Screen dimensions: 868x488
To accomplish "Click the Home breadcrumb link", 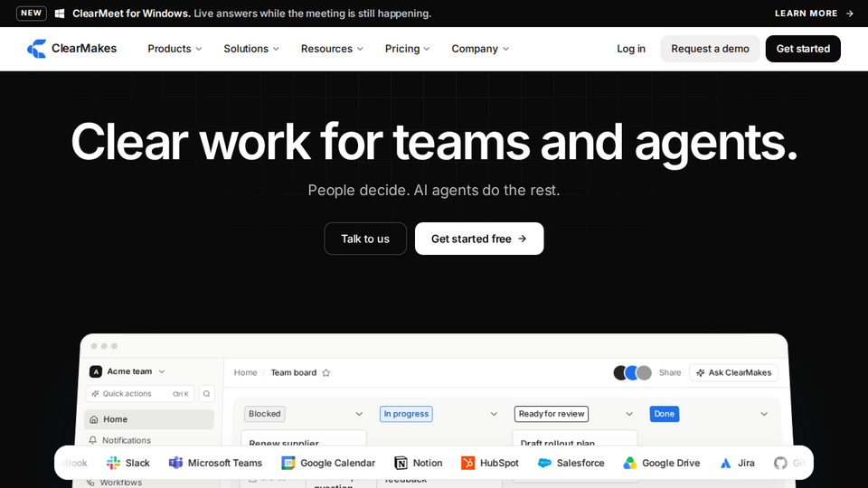I will pos(245,372).
